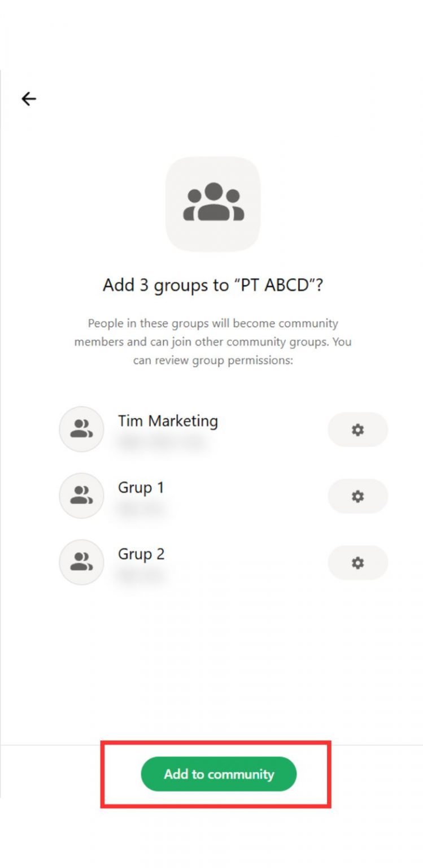This screenshot has width=423, height=868.
Task: Select the Grup 1 group name
Action: [x=141, y=488]
